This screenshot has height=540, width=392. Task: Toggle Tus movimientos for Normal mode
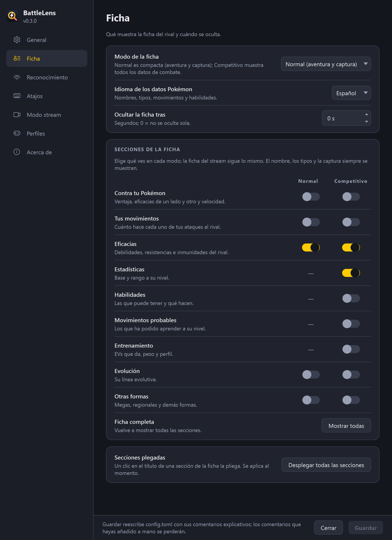tap(311, 222)
